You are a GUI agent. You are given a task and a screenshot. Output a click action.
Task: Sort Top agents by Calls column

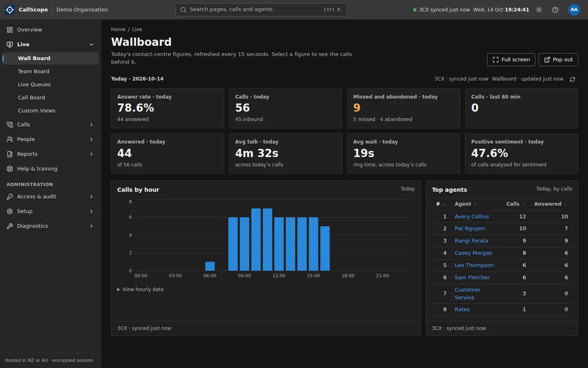(x=515, y=204)
